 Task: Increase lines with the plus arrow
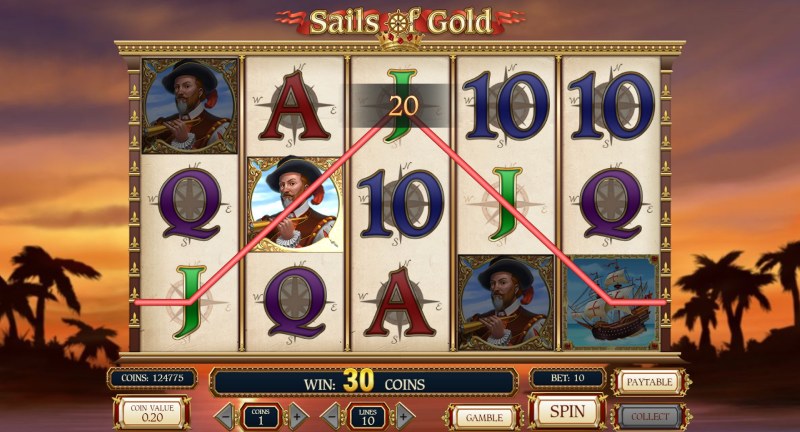(404, 417)
